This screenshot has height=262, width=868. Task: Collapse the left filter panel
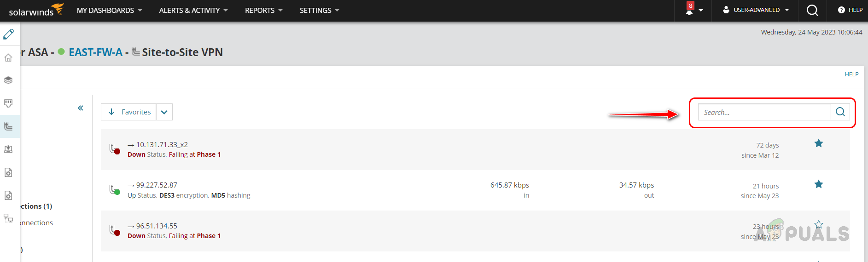pos(81,108)
